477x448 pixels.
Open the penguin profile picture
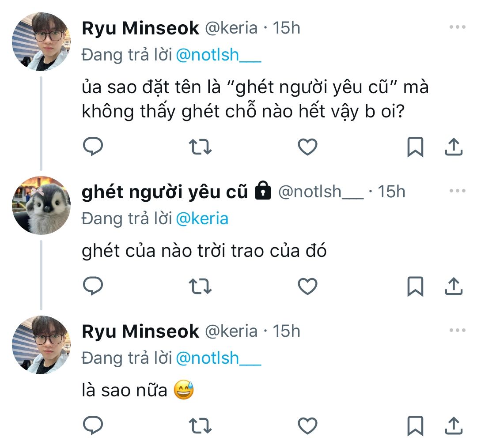41,205
